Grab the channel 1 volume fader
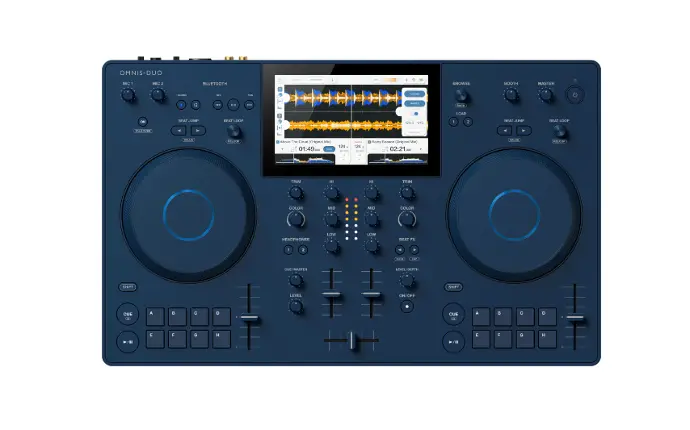 click(x=331, y=294)
